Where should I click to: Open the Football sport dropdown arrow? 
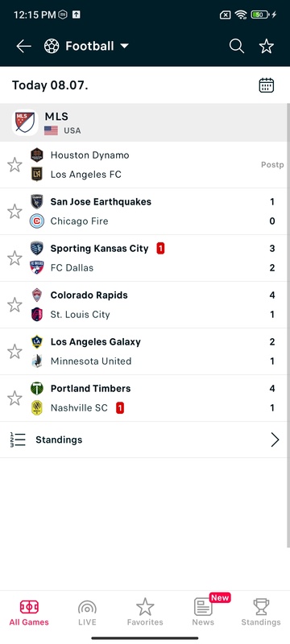[125, 47]
